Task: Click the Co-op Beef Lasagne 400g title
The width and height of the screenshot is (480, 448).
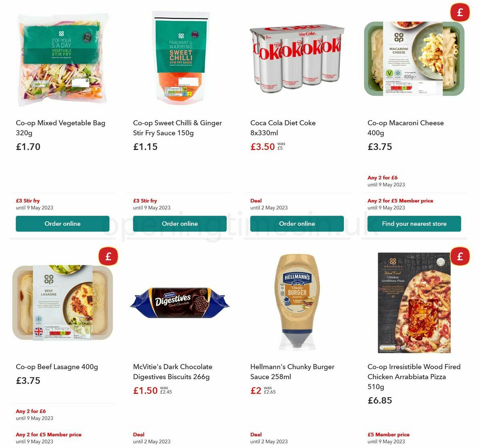Action: (x=57, y=366)
